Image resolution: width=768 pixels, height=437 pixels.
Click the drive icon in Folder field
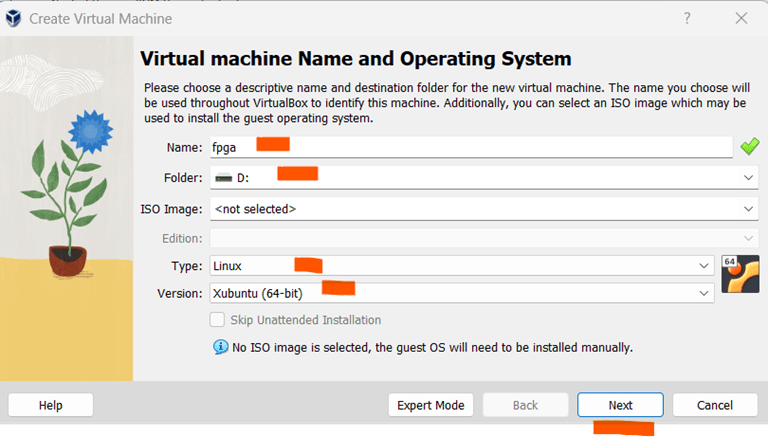click(222, 178)
